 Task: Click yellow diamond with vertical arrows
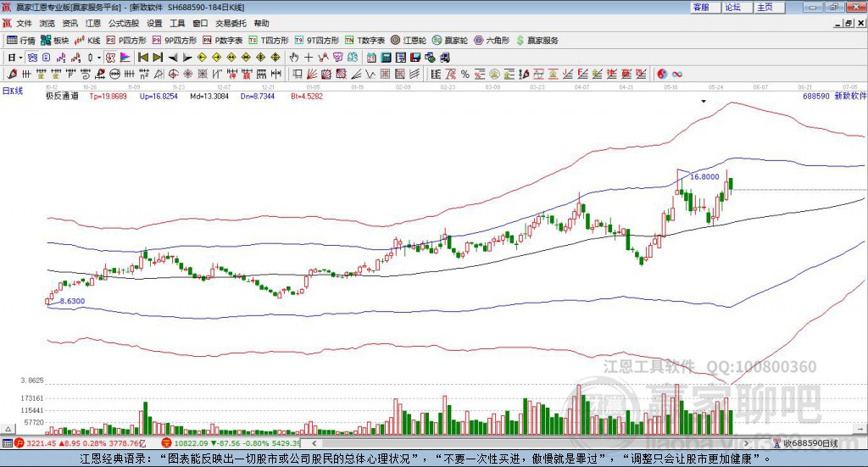click(x=275, y=58)
